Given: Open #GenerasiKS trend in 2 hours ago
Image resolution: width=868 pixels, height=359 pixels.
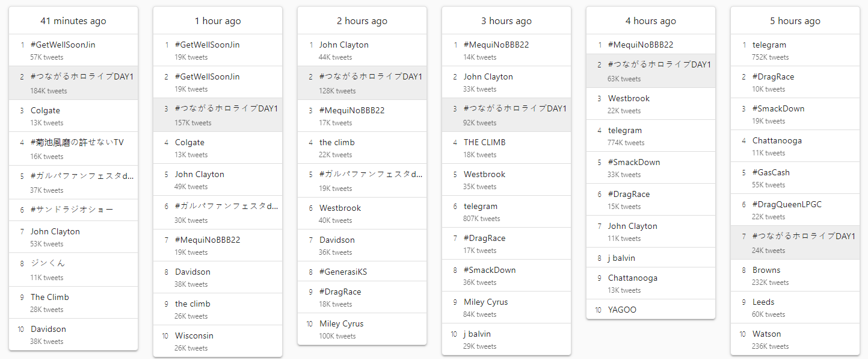Looking at the screenshot, I should [x=362, y=272].
